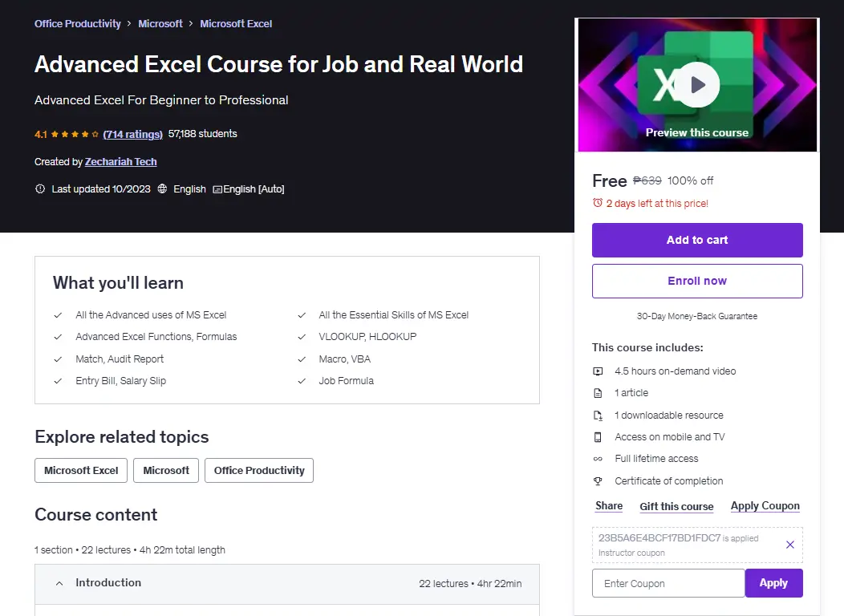This screenshot has height=616, width=844.
Task: Click the 2 days left at this price text
Action: 657,204
